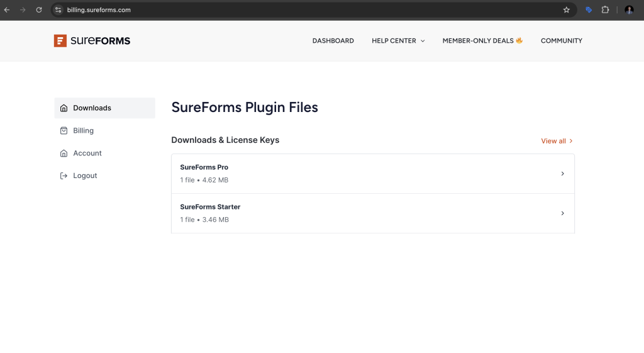Reload the page with the refresh icon

click(39, 10)
